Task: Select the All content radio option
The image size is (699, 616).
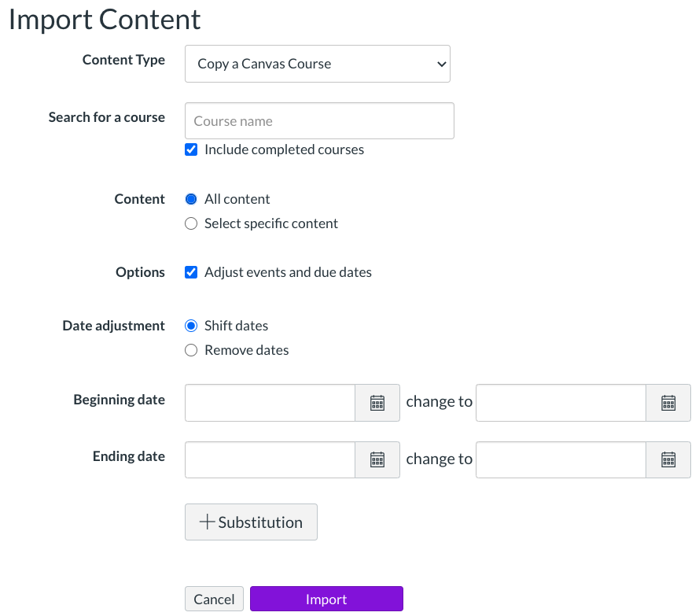Action: pos(191,199)
